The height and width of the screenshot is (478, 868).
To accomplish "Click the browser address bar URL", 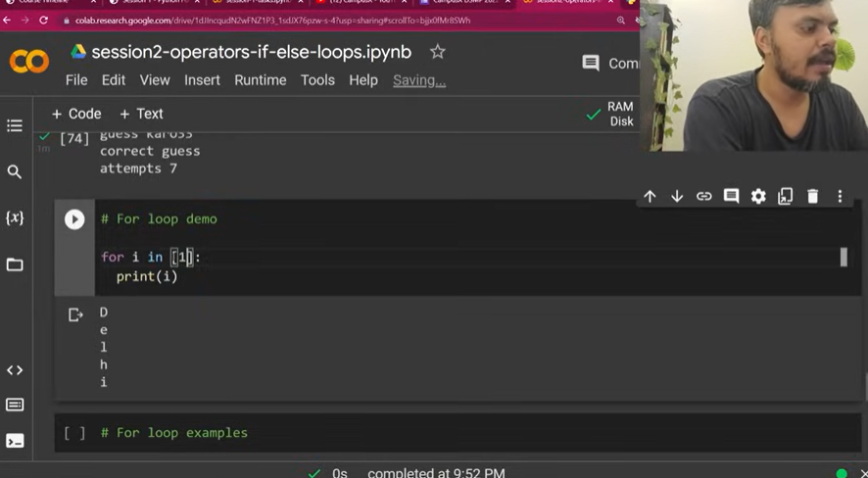I will pyautogui.click(x=273, y=21).
